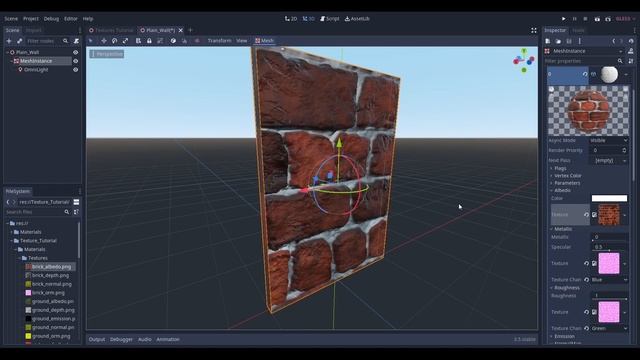
Task: Go to previous edited object in Inspector
Action: click(613, 41)
